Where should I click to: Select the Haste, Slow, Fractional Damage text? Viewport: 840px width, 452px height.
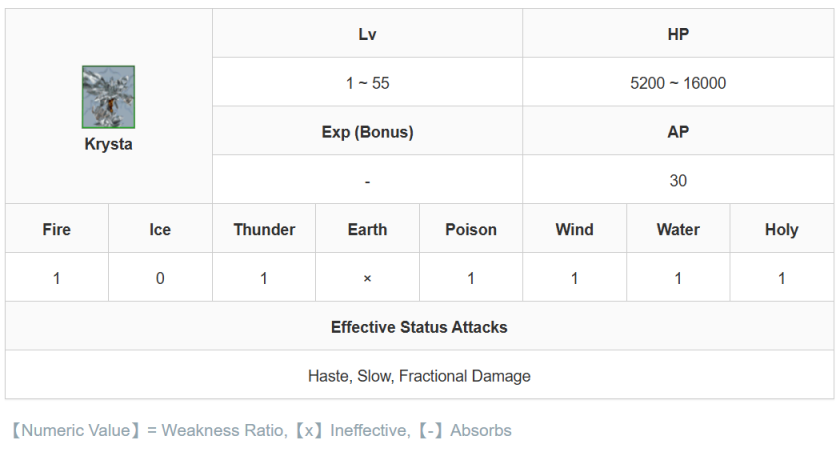[x=419, y=376]
